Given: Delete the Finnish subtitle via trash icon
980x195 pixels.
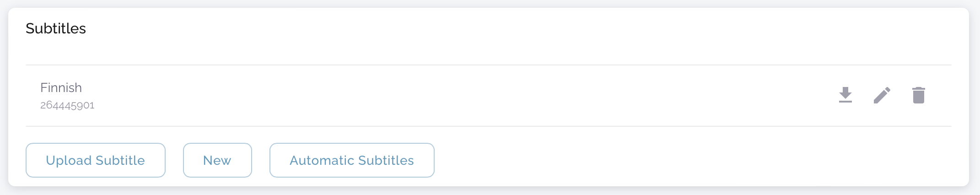Looking at the screenshot, I should [918, 95].
